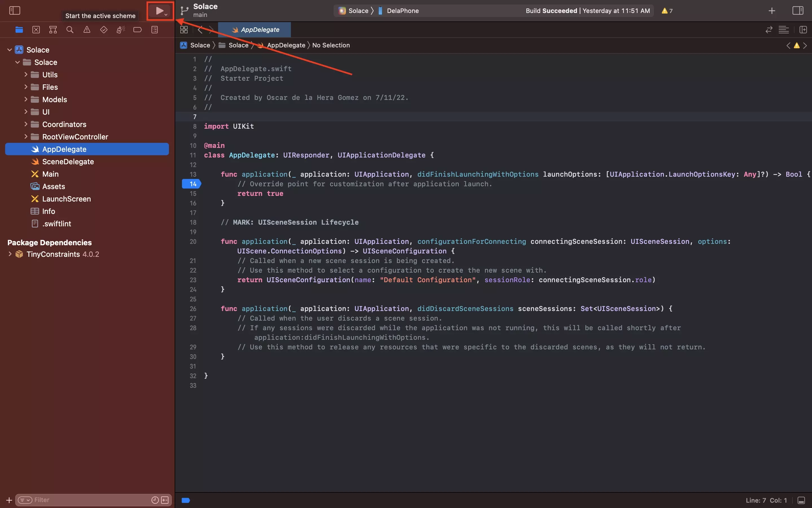
Task: Toggle code review mode arrows
Action: 769,30
